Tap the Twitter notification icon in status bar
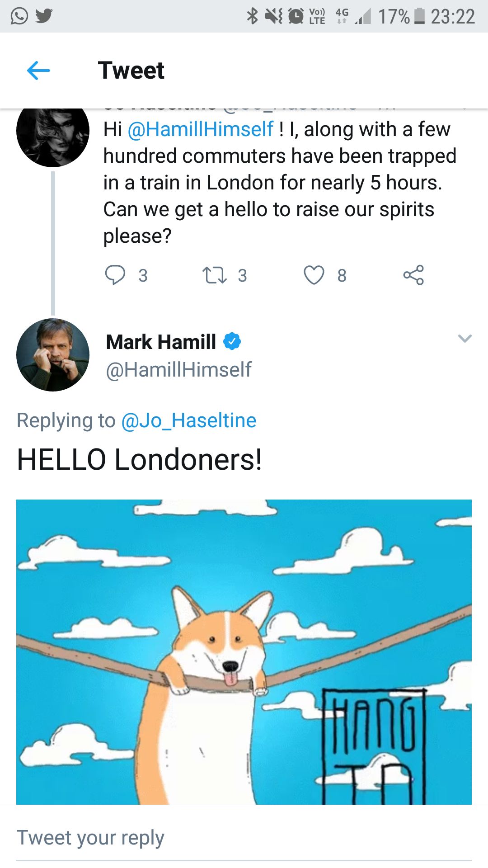The image size is (488, 868). coord(44,16)
